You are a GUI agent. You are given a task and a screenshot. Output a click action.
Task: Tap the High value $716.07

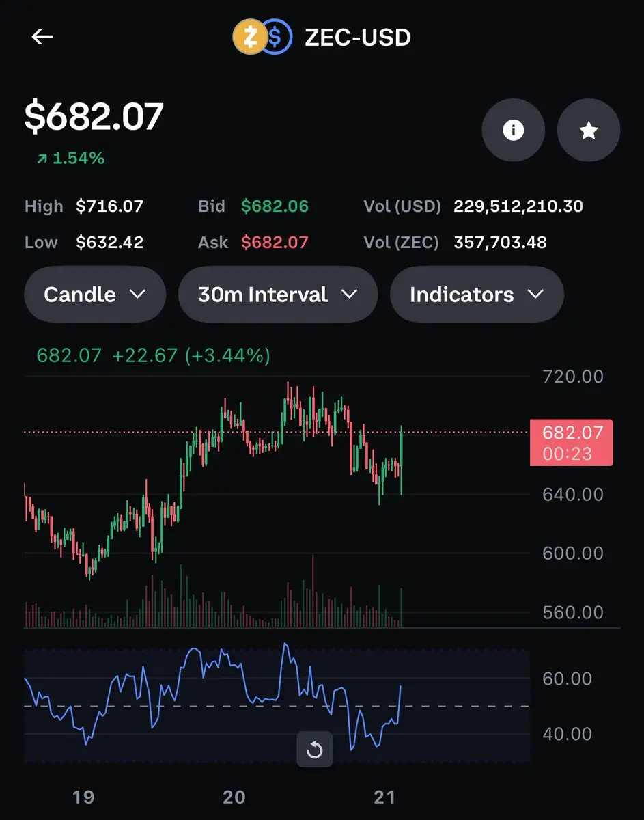coord(110,206)
